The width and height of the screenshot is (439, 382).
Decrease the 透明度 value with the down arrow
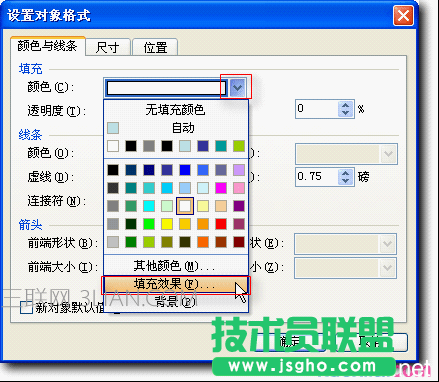coord(346,113)
